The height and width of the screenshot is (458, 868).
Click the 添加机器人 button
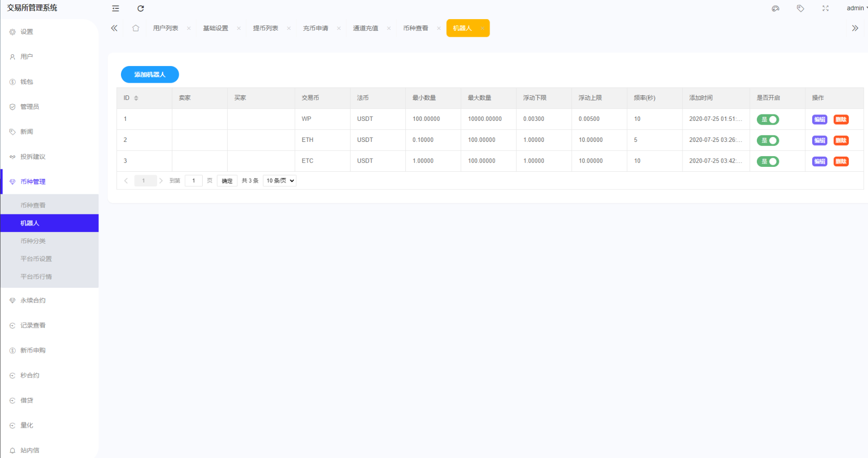pyautogui.click(x=150, y=75)
